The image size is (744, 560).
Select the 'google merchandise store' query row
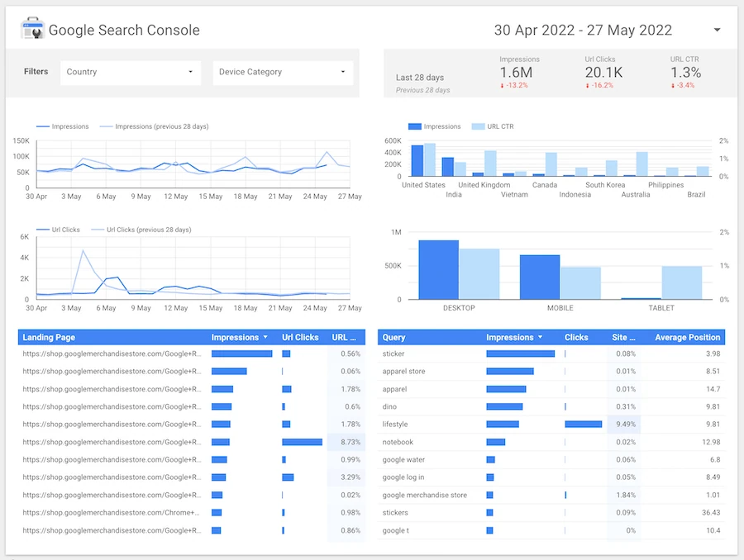coord(551,495)
